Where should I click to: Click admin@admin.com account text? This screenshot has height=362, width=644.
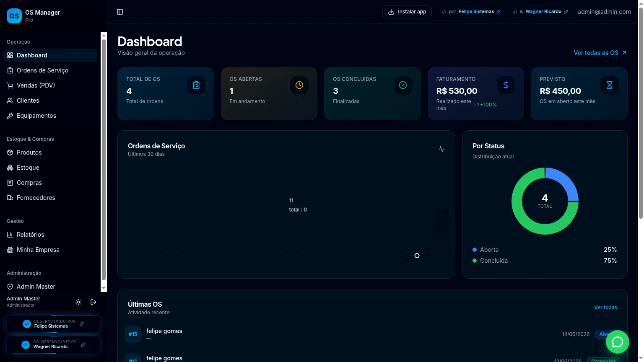pyautogui.click(x=604, y=12)
